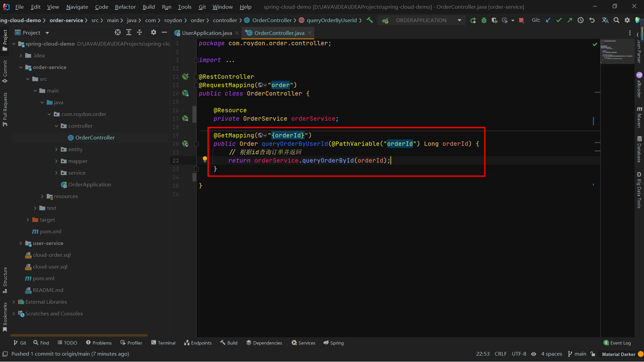Click the main branch status widget
644x362 pixels.
[577, 354]
